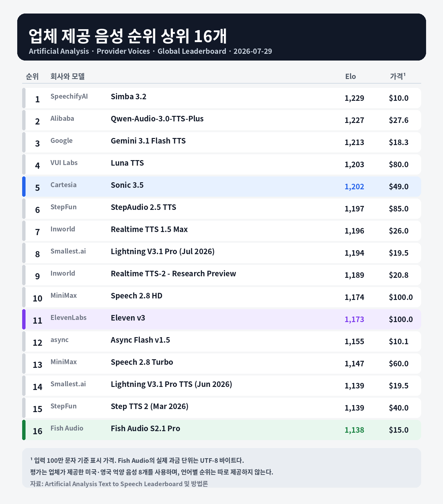Click the Elo value '1,229'
Viewport: 443px width, 504px height.
354,98
